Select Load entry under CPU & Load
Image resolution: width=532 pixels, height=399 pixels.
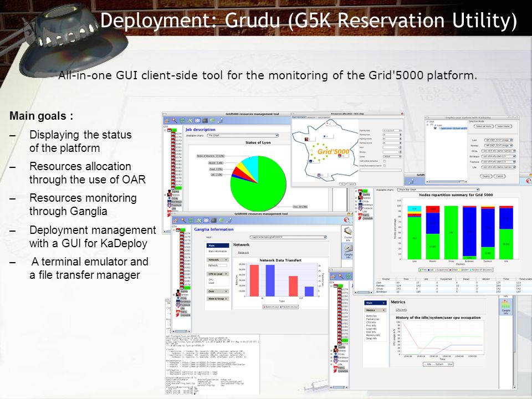coord(211,283)
